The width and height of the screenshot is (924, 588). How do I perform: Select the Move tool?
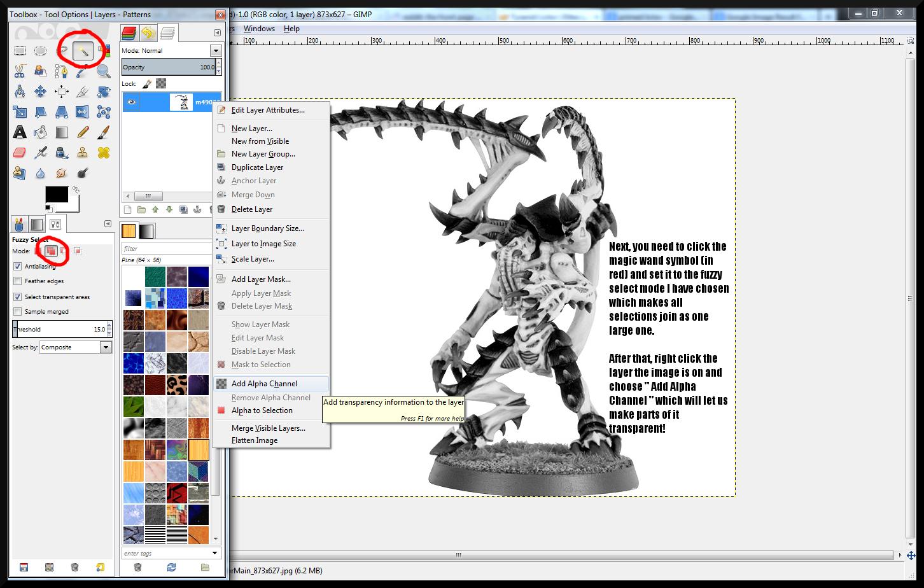pyautogui.click(x=41, y=92)
